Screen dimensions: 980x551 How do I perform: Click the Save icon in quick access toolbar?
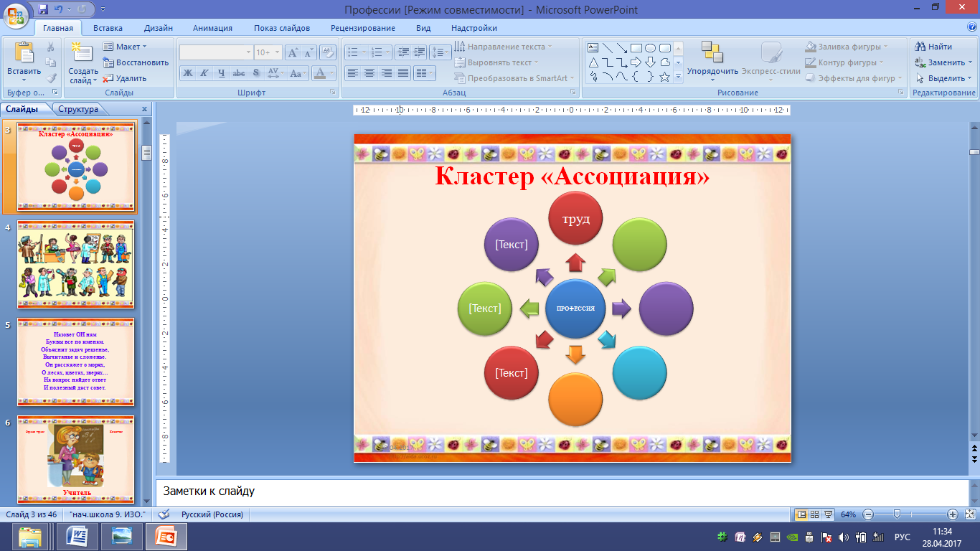point(43,9)
